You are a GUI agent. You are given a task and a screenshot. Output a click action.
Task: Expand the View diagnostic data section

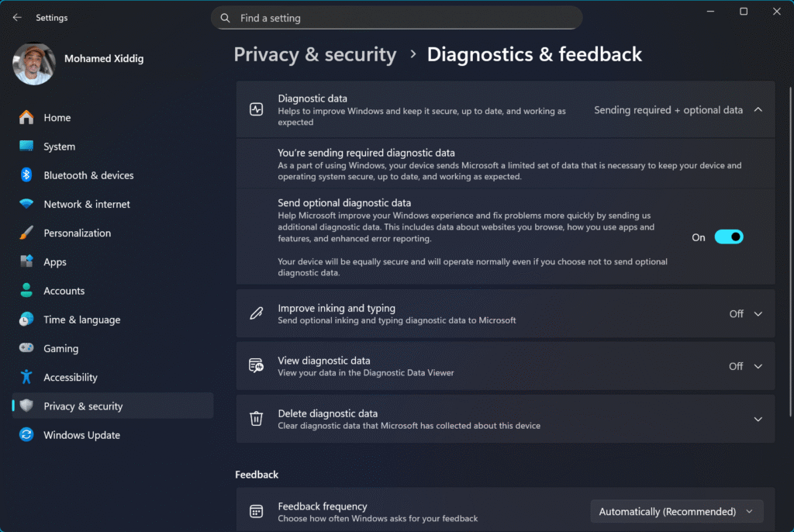[758, 366]
